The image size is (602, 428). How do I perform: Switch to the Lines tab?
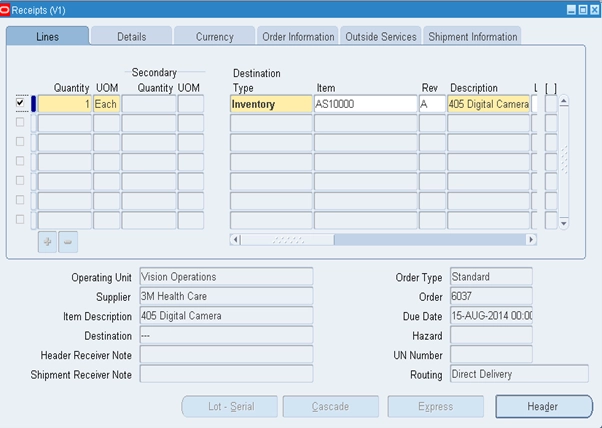48,36
